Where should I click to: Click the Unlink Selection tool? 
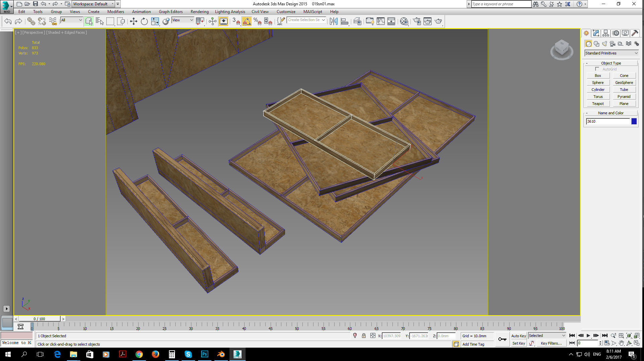click(42, 21)
